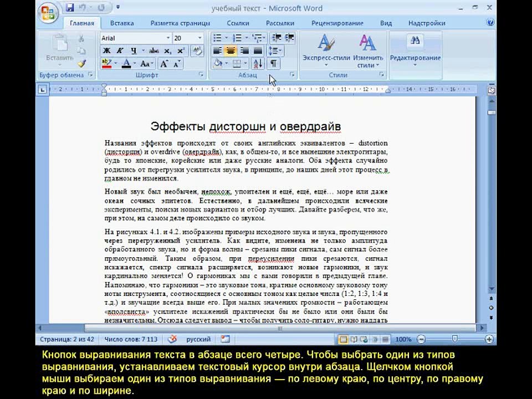This screenshot has height=399, width=532.
Task: Open the Aa change case menu
Action: [x=146, y=63]
